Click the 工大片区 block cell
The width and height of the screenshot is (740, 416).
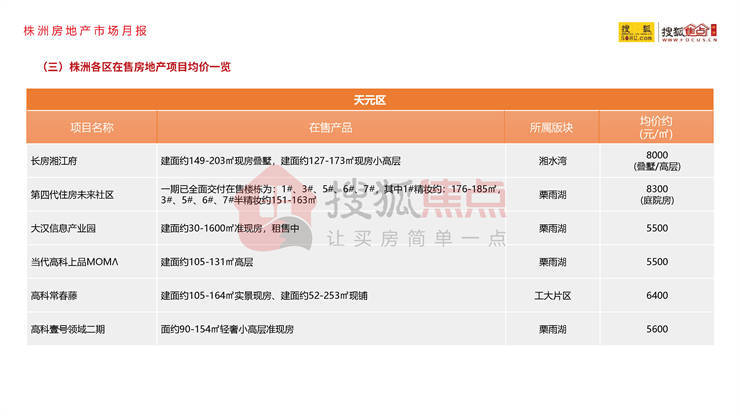pyautogui.click(x=552, y=296)
